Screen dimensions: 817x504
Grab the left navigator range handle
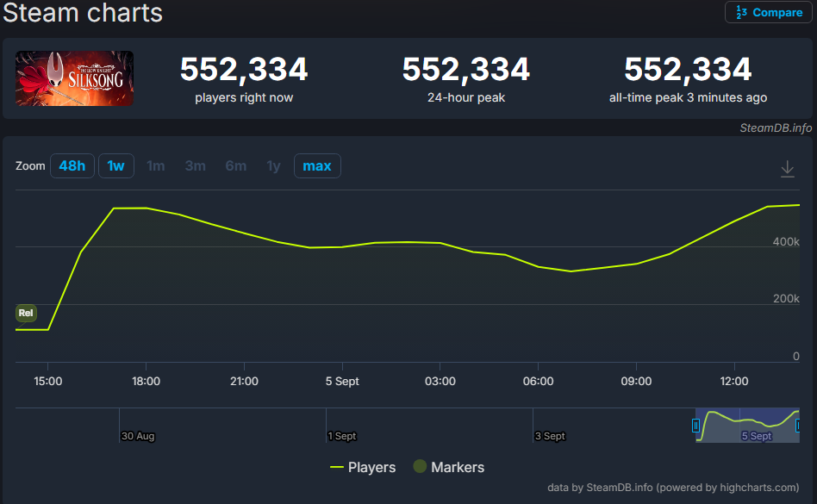(x=695, y=426)
